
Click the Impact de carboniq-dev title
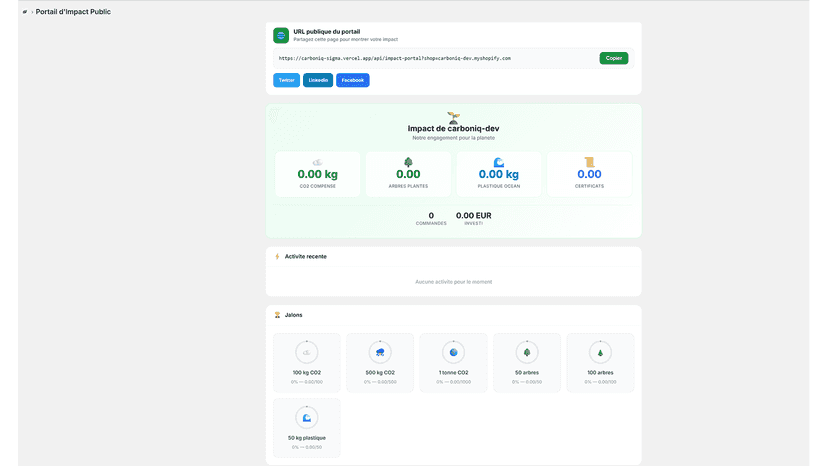coord(454,128)
